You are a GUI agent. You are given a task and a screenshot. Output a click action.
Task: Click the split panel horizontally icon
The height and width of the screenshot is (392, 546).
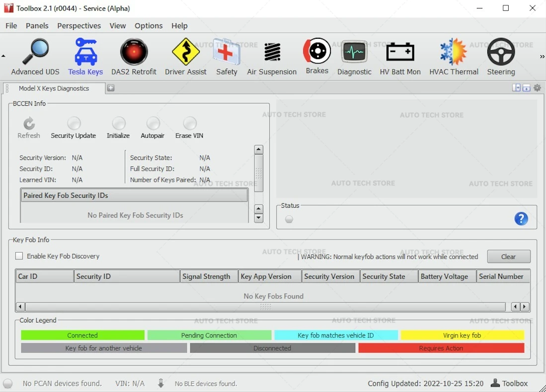click(516, 88)
